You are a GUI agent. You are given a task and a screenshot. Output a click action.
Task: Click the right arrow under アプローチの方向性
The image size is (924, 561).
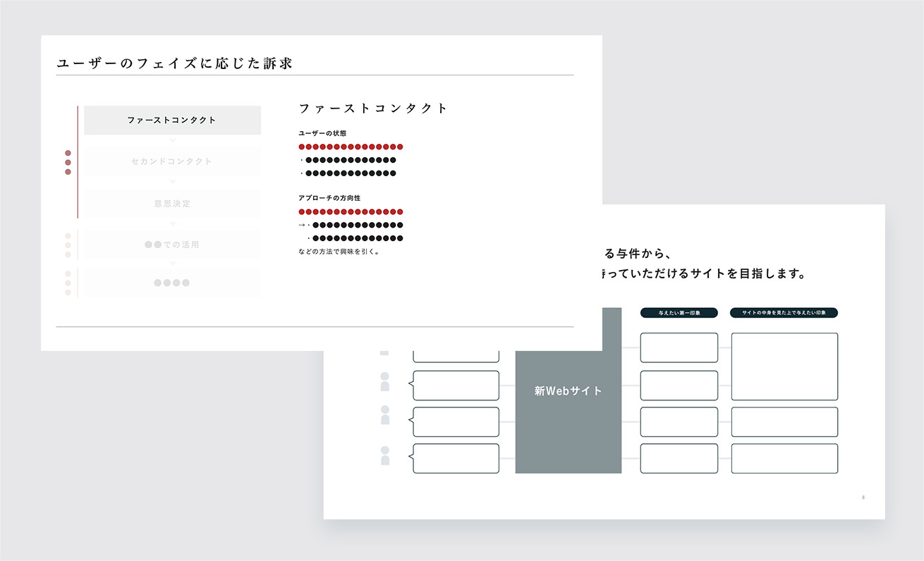tap(301, 225)
